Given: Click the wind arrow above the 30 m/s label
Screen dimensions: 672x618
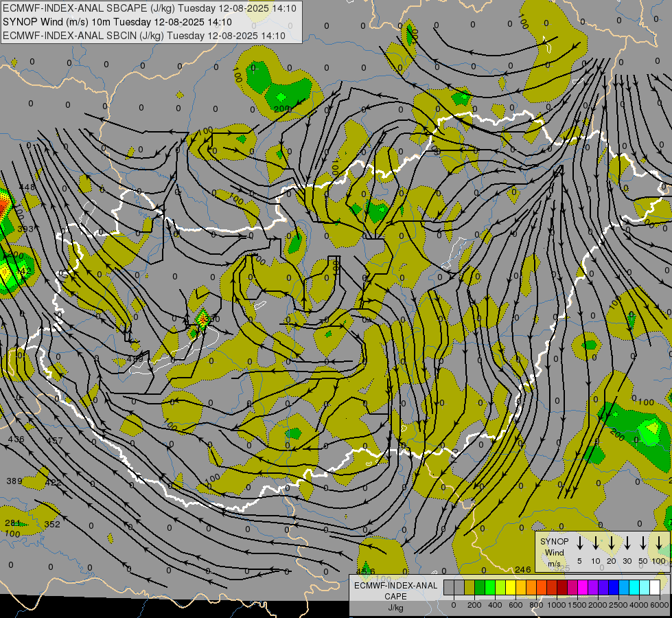Looking at the screenshot, I should coord(627,543).
